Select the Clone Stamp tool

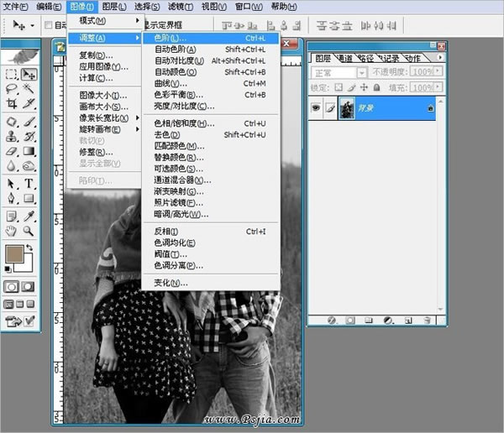point(12,136)
